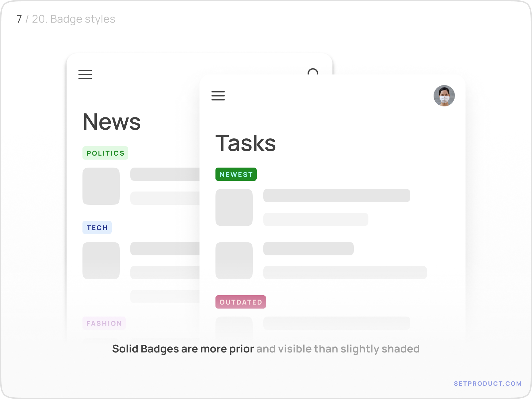Select the POLITICS category badge
The width and height of the screenshot is (532, 399).
pyautogui.click(x=105, y=153)
